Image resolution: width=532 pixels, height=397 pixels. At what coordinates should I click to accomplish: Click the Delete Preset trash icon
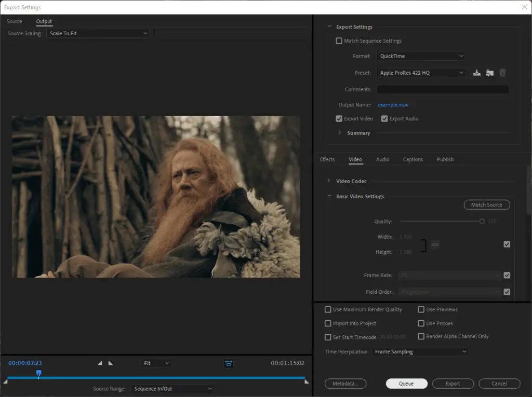[x=502, y=73]
